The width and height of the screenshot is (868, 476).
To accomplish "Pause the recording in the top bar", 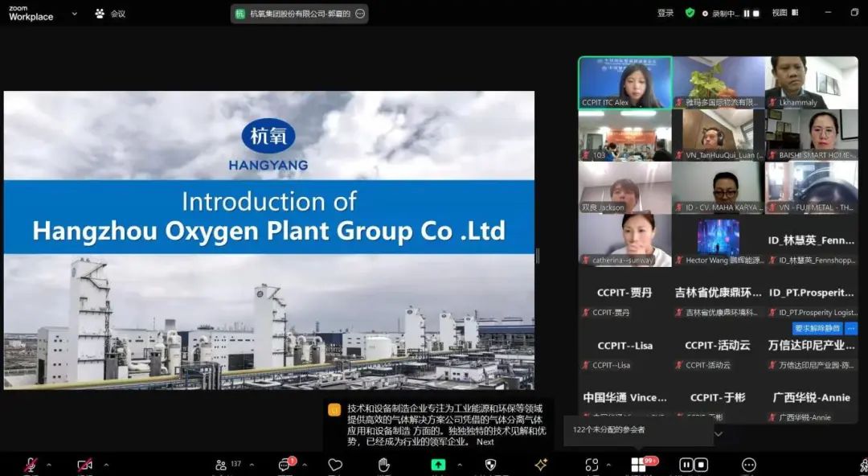I will (747, 13).
